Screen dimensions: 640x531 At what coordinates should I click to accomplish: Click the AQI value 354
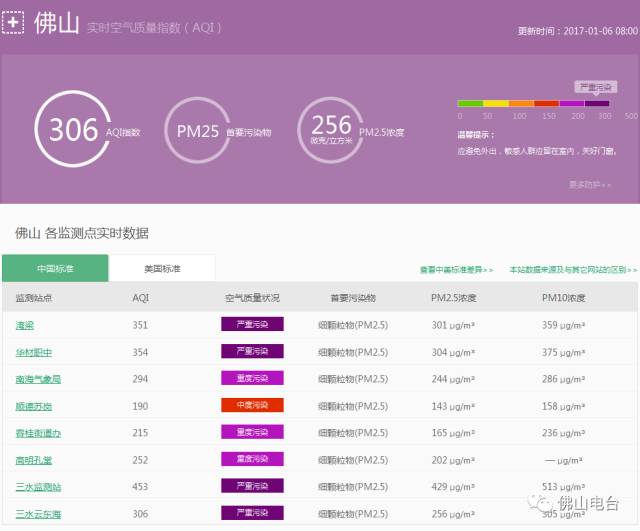coord(140,352)
